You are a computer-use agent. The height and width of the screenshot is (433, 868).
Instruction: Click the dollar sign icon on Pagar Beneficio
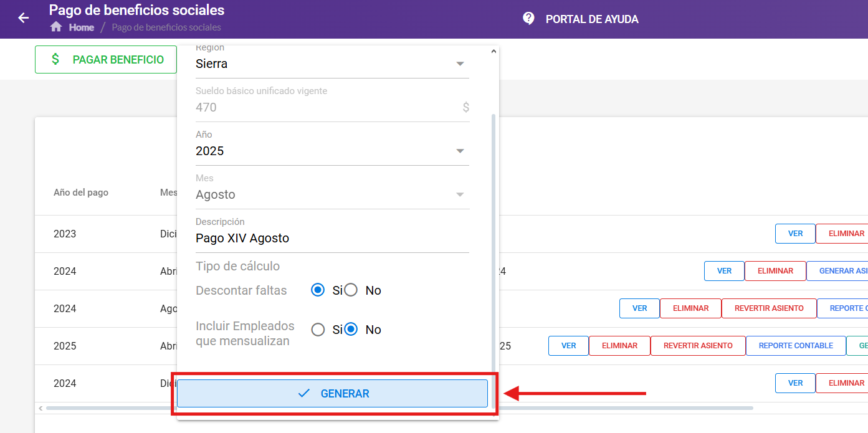pos(55,59)
